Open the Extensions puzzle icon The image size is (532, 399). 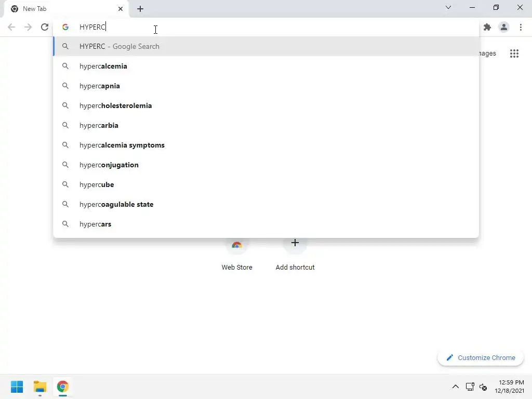point(487,27)
